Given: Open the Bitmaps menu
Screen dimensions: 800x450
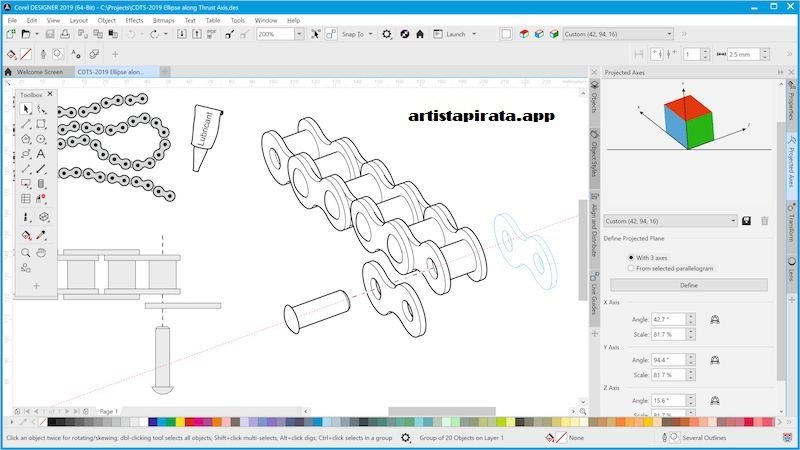Looking at the screenshot, I should coord(163,20).
